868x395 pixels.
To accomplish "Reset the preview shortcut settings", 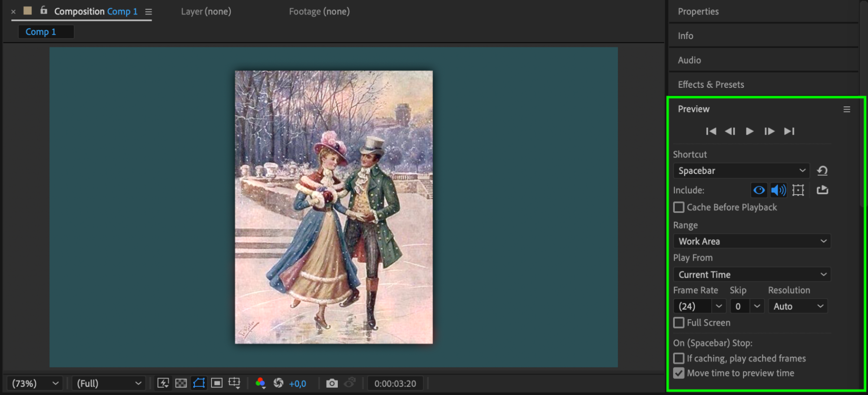I will point(822,171).
